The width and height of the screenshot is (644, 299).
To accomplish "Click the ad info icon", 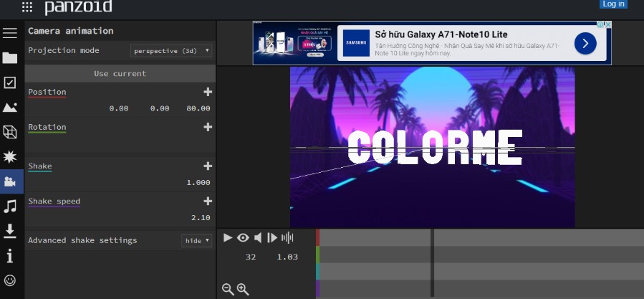I will click(601, 24).
